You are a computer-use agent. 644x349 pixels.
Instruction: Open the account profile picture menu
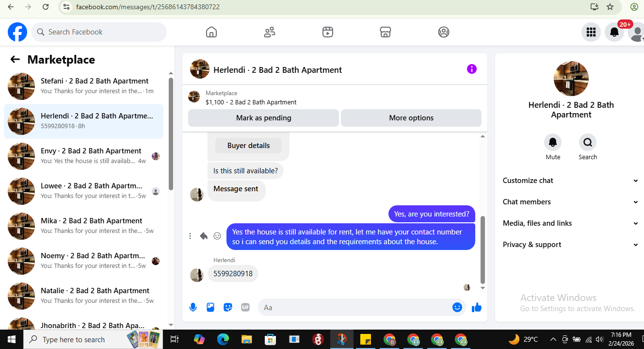click(636, 32)
